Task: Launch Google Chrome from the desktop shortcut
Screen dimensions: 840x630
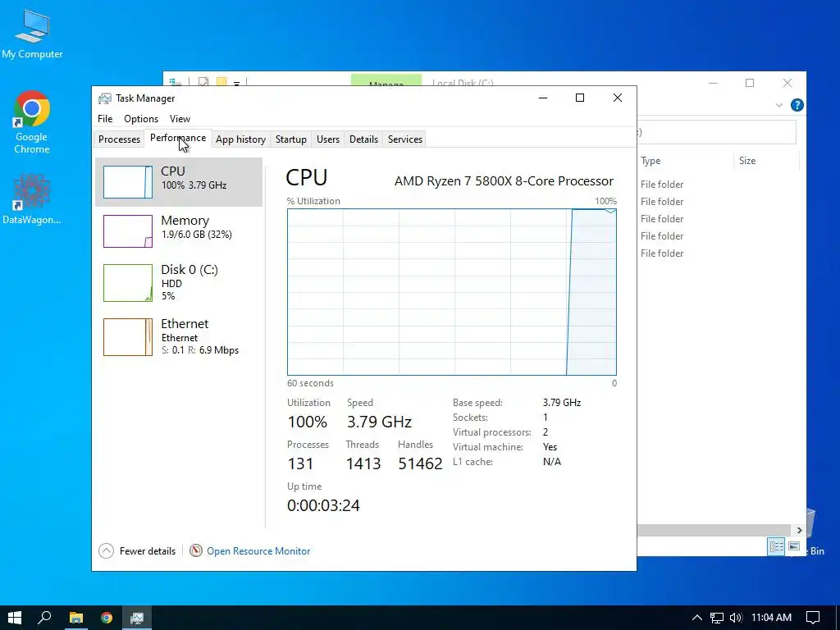Action: pyautogui.click(x=32, y=122)
